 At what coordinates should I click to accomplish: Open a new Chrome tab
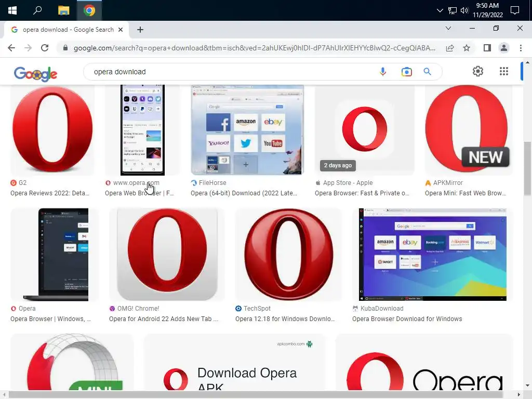[140, 30]
